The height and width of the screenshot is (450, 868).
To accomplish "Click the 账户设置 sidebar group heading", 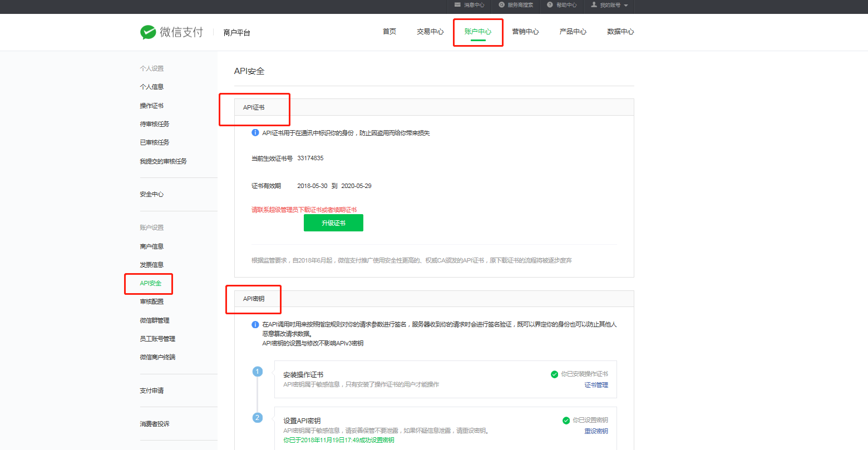I will [152, 228].
